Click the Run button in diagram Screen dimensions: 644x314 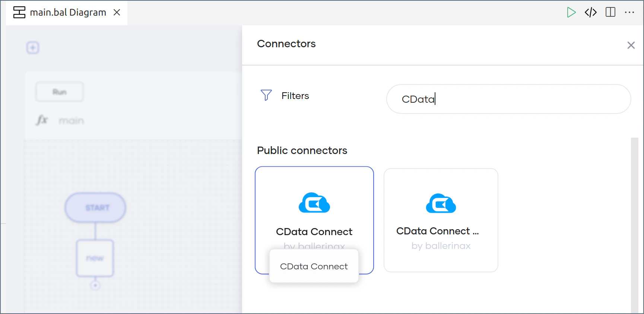pos(60,92)
